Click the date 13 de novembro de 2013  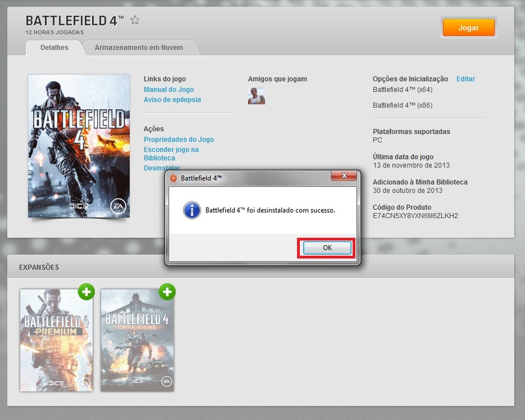pos(411,165)
